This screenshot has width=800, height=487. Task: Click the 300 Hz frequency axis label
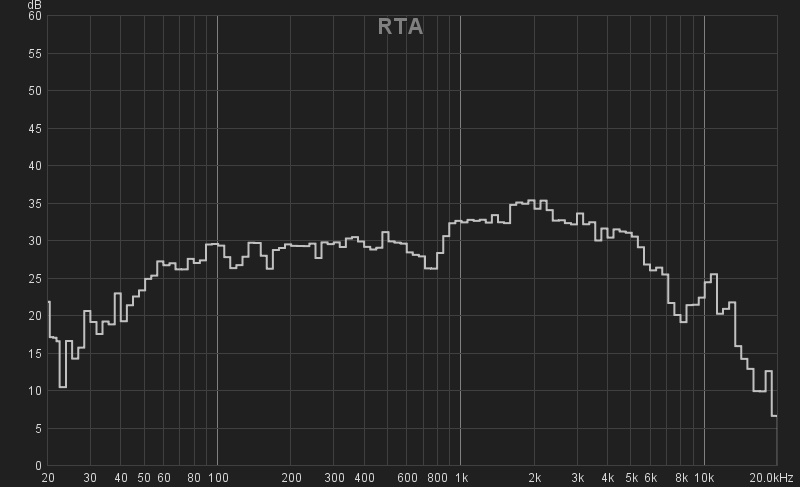point(334,478)
